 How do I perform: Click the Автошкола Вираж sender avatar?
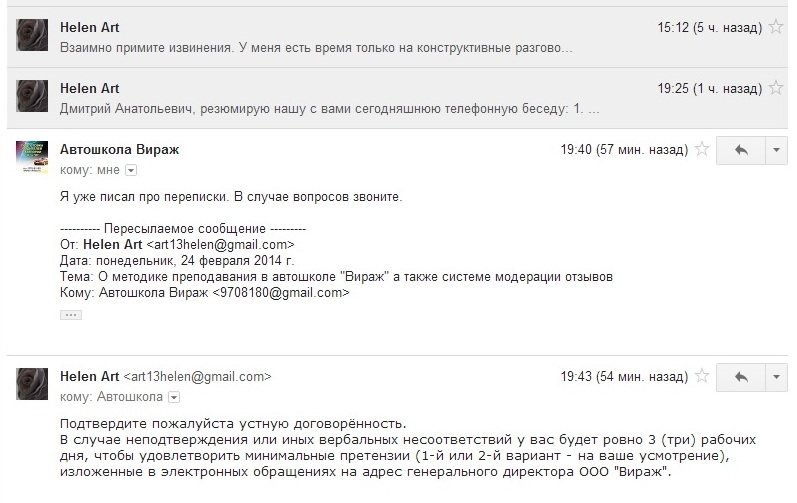[x=32, y=157]
